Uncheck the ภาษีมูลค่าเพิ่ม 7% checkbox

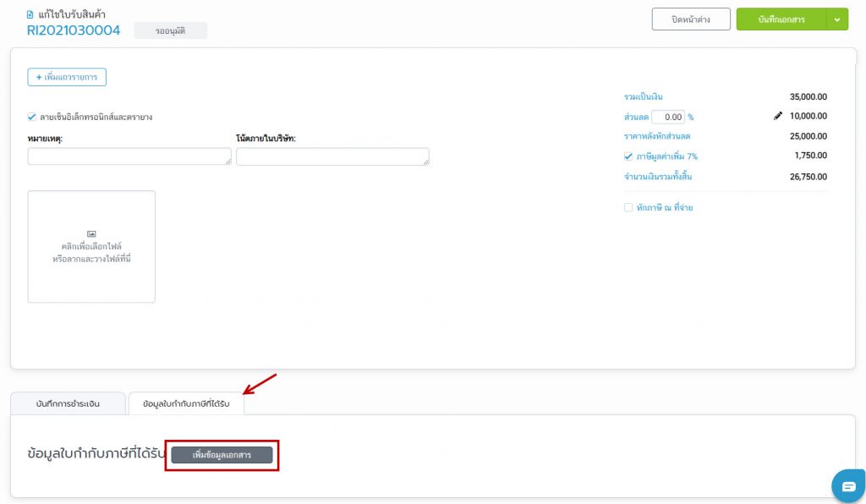click(x=628, y=156)
